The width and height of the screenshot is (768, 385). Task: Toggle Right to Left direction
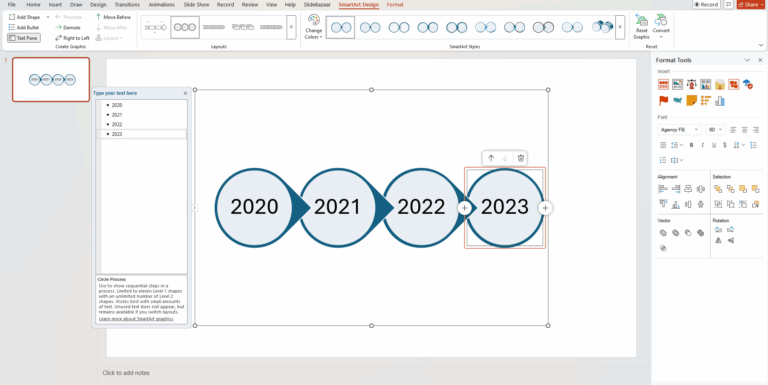72,38
